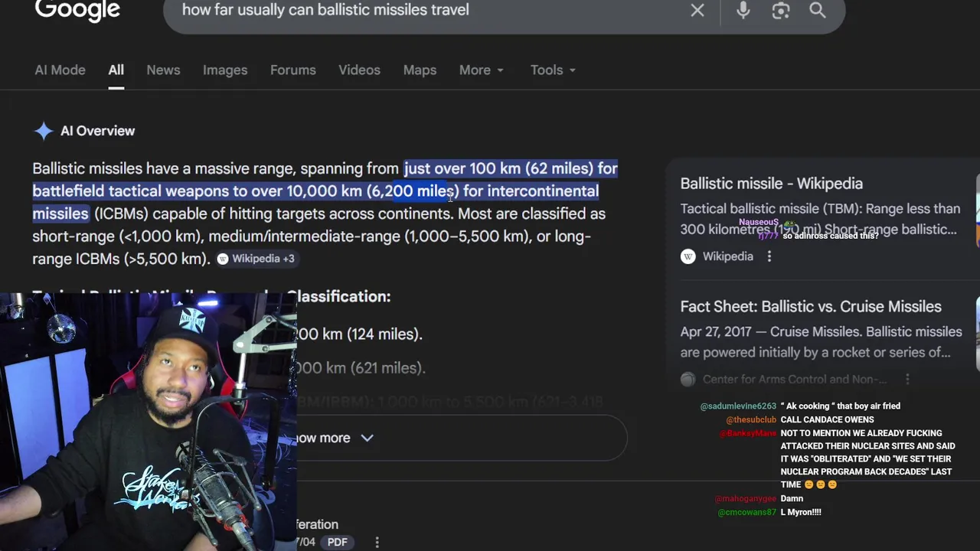Click chat username @cmcowans87
Screen dimensions: 980x551
point(747,512)
